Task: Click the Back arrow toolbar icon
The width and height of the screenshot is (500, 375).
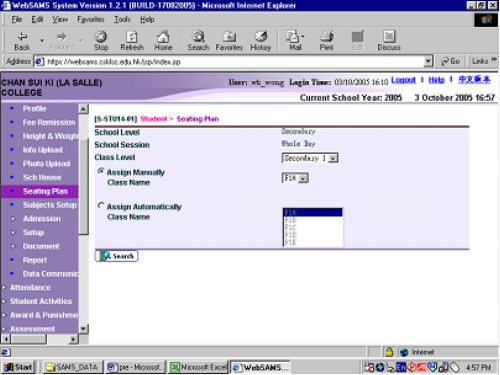Action: pyautogui.click(x=22, y=37)
